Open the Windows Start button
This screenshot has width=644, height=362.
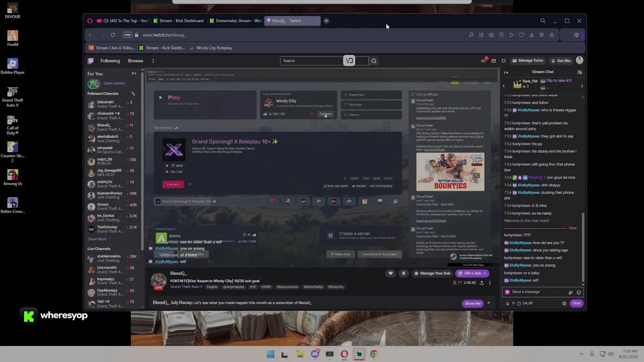(270, 354)
